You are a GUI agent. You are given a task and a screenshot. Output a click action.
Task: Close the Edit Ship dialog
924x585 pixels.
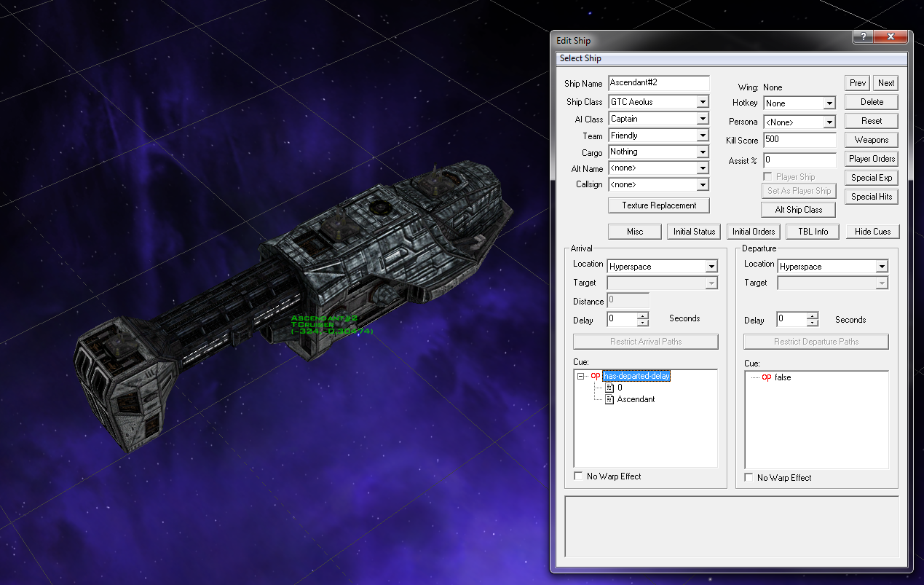click(890, 38)
